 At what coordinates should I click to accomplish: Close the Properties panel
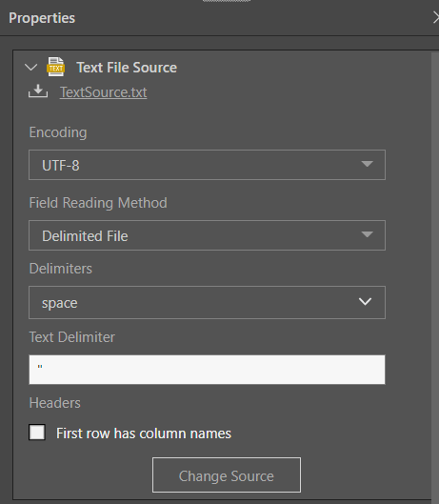pos(436,18)
